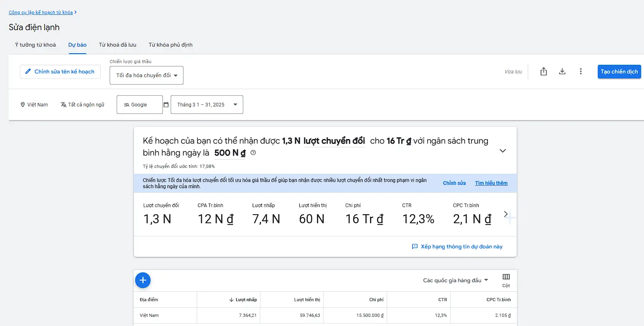Click the right arrow to show more metrics
This screenshot has height=326, width=644.
point(506,214)
